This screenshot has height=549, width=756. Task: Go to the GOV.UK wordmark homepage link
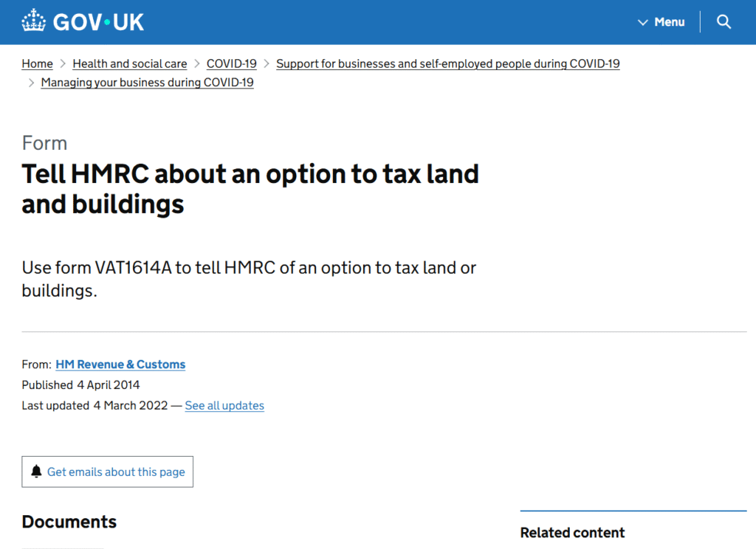(x=98, y=22)
